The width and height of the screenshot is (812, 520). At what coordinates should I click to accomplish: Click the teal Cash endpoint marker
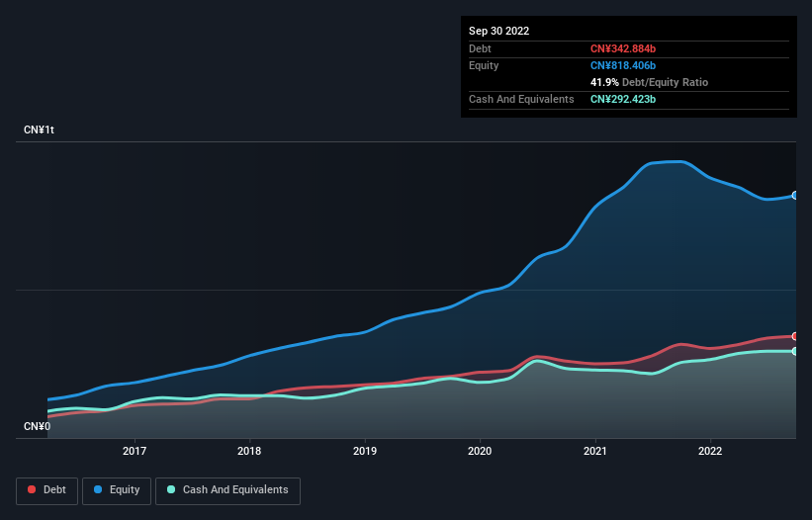click(x=795, y=351)
